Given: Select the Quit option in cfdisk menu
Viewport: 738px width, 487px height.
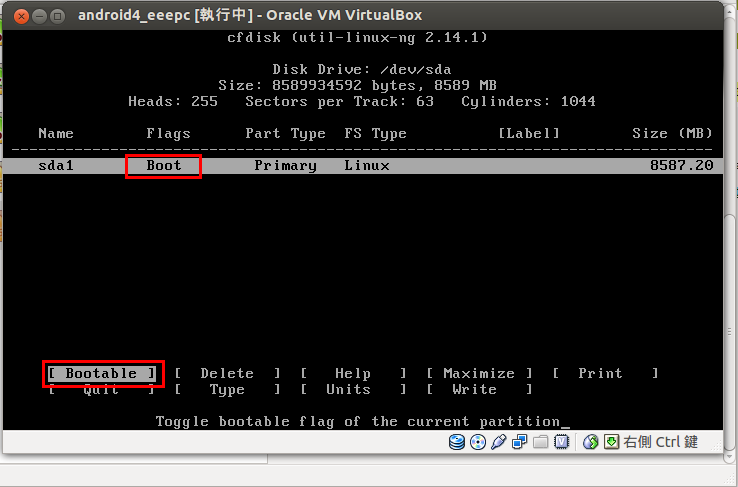Looking at the screenshot, I should pyautogui.click(x=101, y=390).
